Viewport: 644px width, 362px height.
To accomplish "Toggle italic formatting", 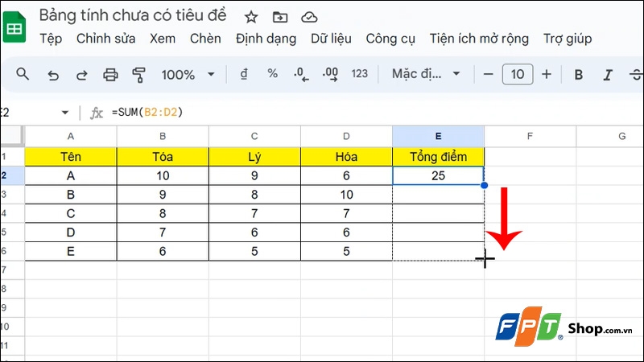I will (x=608, y=75).
